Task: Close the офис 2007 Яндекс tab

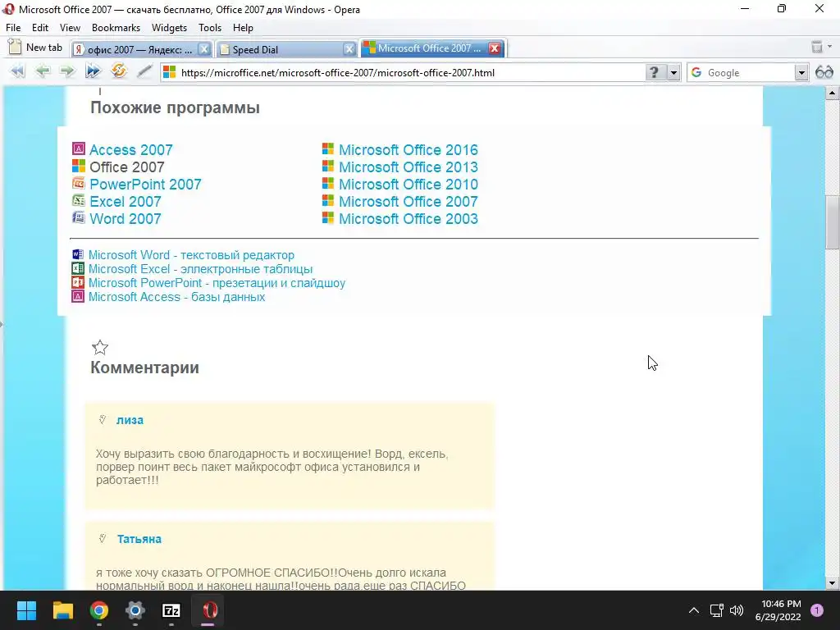Action: pyautogui.click(x=204, y=49)
